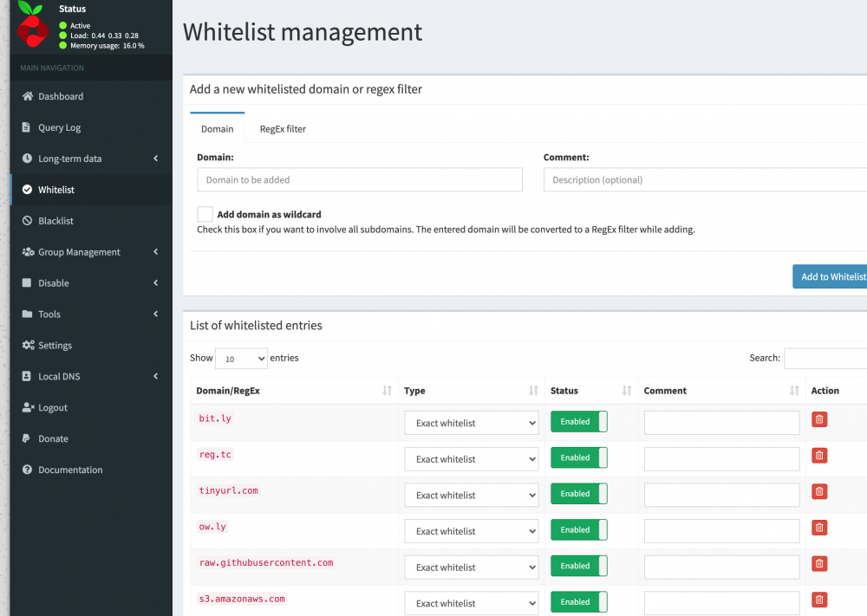This screenshot has height=616, width=867.
Task: Toggle Enabled status for tinyurl.com
Action: pos(579,493)
